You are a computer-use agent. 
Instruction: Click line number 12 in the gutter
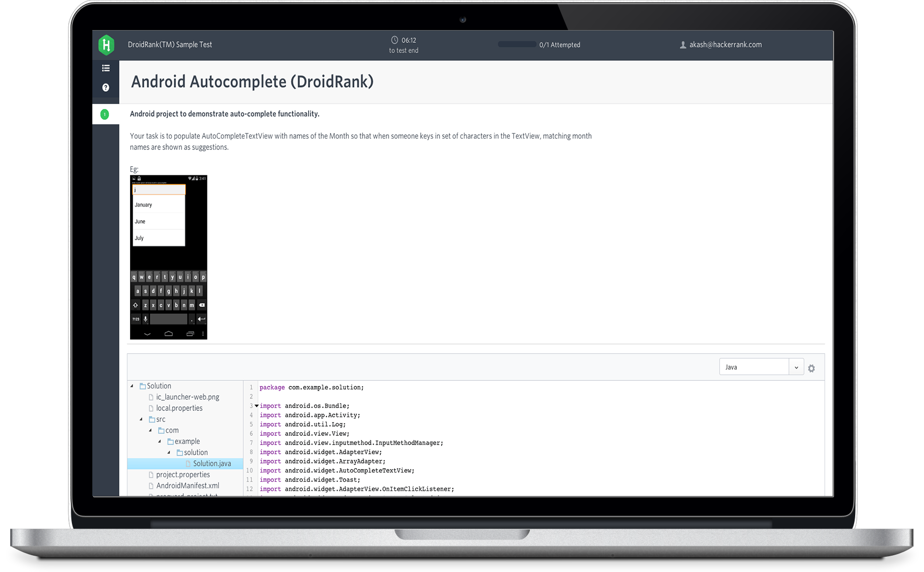[249, 489]
